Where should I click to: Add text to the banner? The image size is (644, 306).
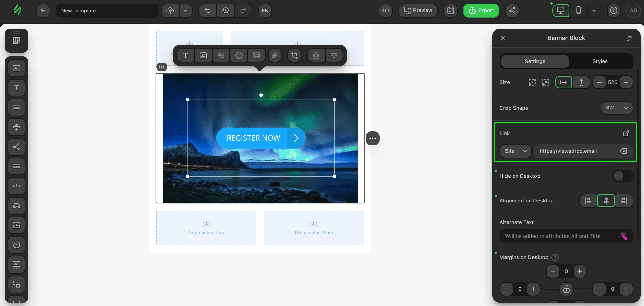(x=185, y=55)
